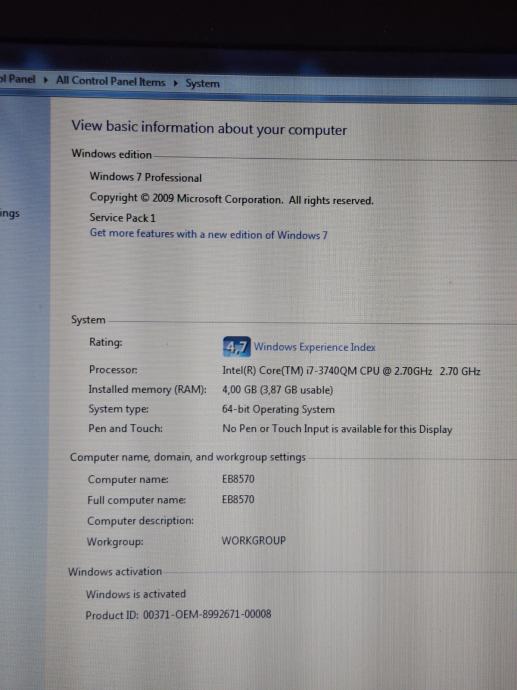517x690 pixels.
Task: Click RAM value '4,00 GB (3,87 GB usable)'
Action: coord(278,390)
